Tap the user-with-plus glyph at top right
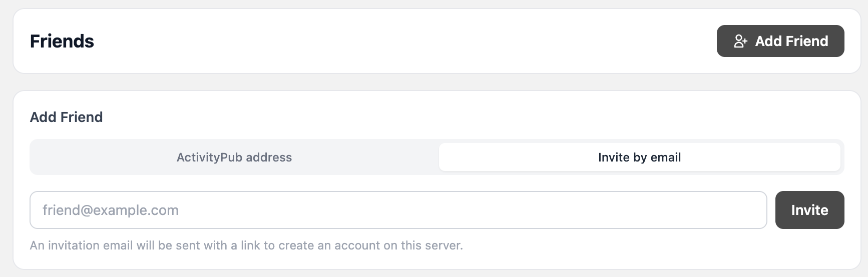This screenshot has width=868, height=277. click(x=740, y=41)
